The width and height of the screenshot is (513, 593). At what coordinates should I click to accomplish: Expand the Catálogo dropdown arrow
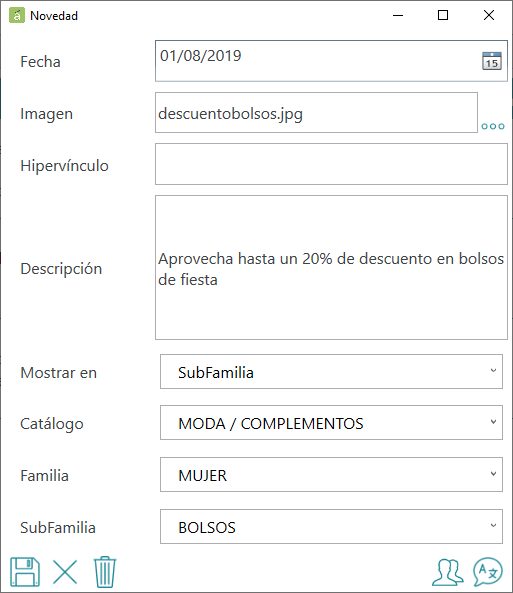493,422
